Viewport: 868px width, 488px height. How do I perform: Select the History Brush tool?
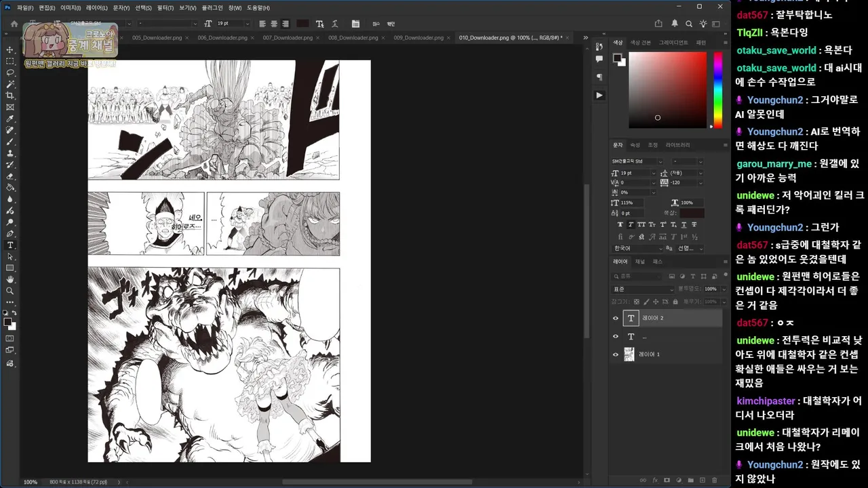[x=10, y=165]
